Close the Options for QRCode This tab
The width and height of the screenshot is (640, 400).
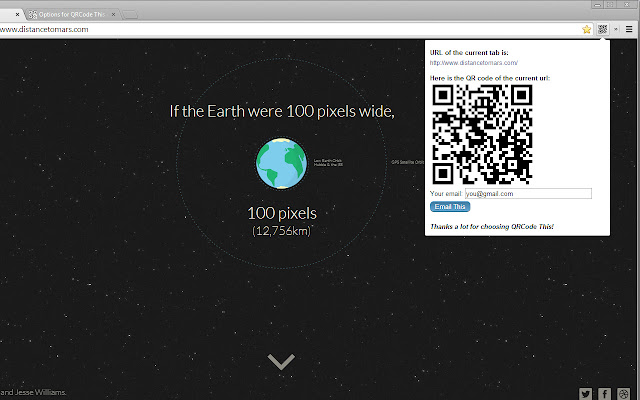click(x=113, y=14)
